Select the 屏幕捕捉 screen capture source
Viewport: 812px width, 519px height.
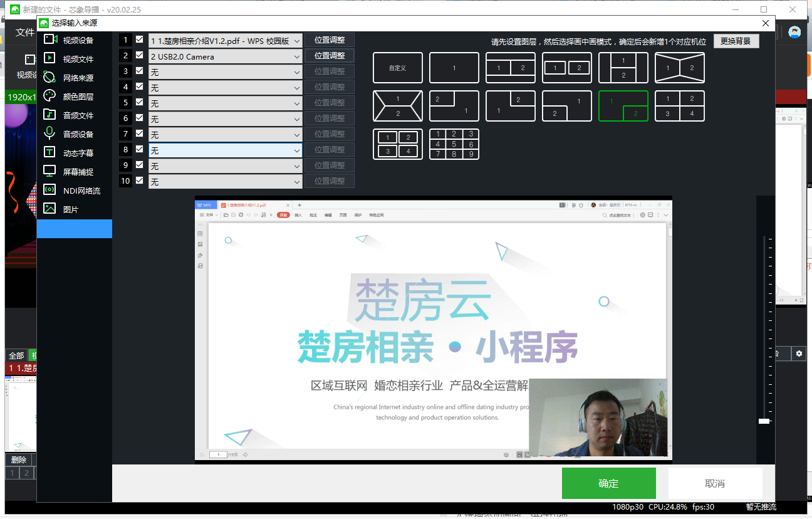click(75, 172)
